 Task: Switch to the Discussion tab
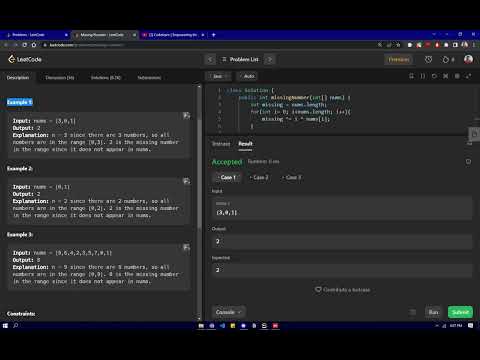(60, 78)
